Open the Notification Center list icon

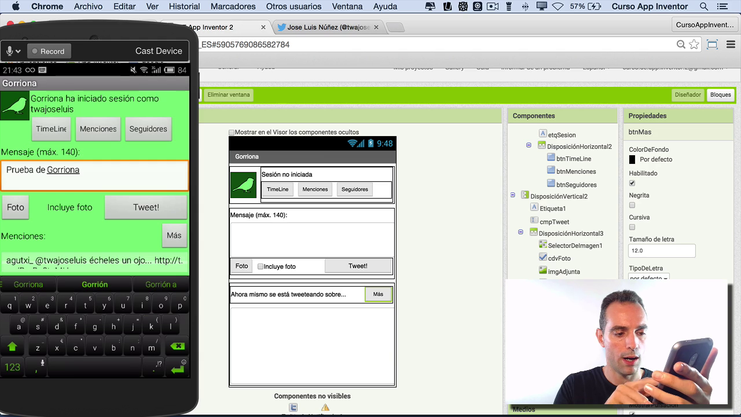click(722, 6)
